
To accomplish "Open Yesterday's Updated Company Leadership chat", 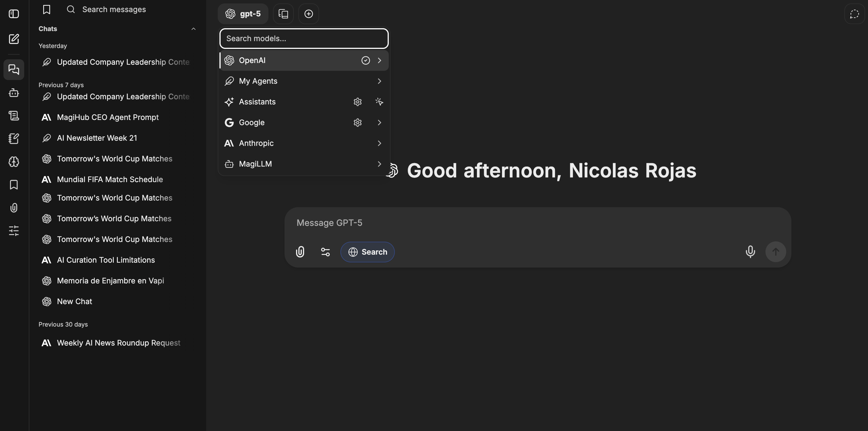I will click(117, 62).
